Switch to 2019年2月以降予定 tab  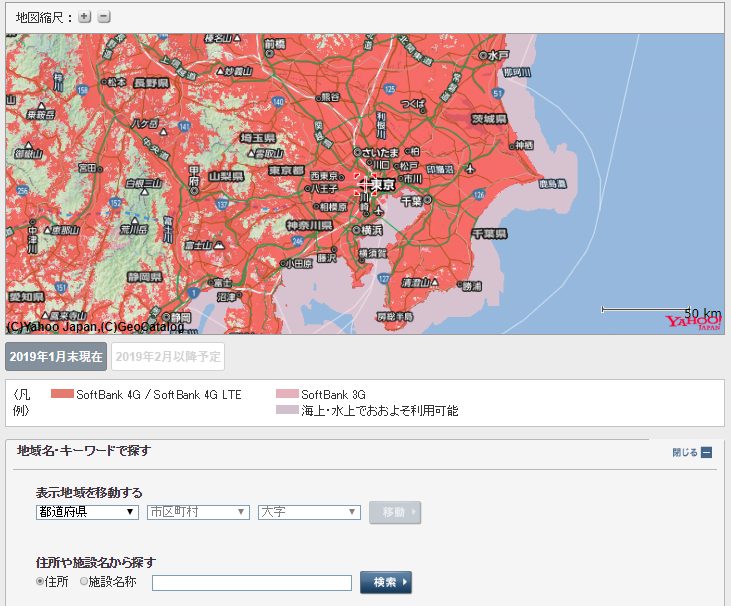tap(168, 357)
